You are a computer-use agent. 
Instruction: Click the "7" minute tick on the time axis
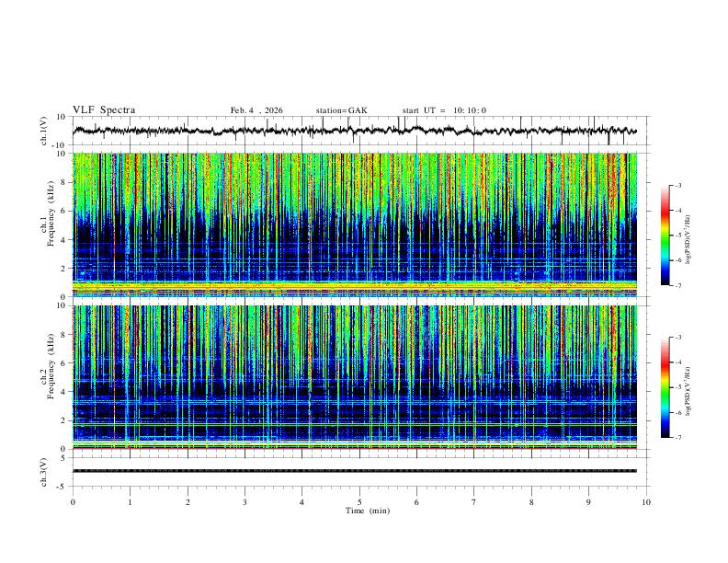coord(474,502)
